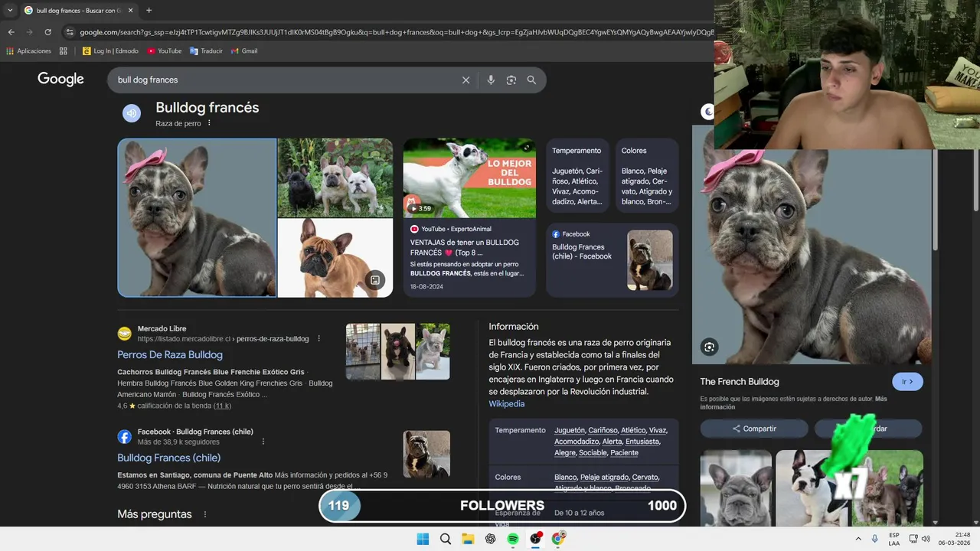
Task: Open the Colores card
Action: (x=647, y=174)
